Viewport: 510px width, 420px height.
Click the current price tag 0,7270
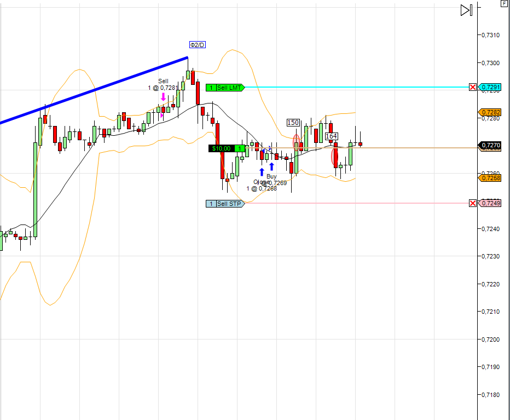pyautogui.click(x=490, y=145)
